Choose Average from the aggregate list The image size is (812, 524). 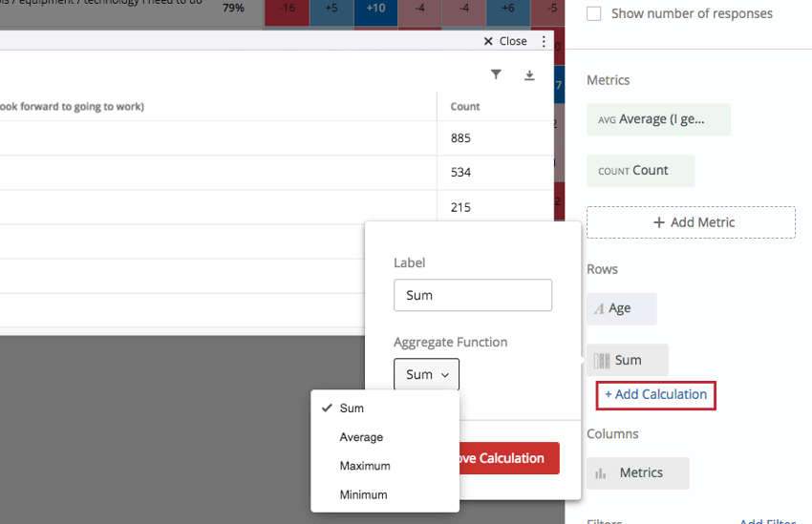385,437
